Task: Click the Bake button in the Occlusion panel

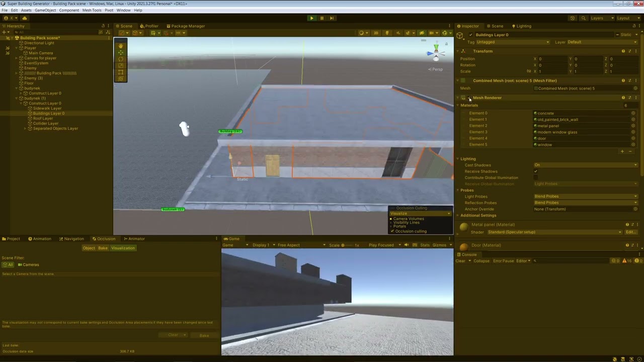Action: (x=204, y=335)
